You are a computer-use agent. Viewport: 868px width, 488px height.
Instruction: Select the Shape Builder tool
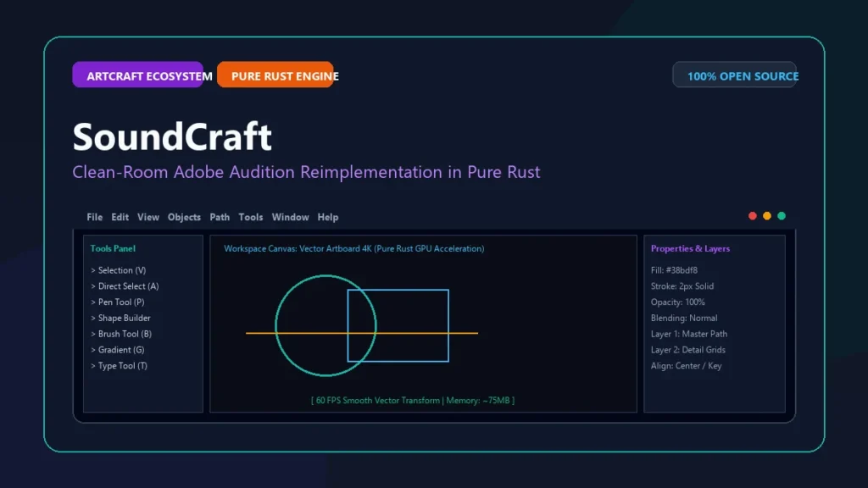120,319
